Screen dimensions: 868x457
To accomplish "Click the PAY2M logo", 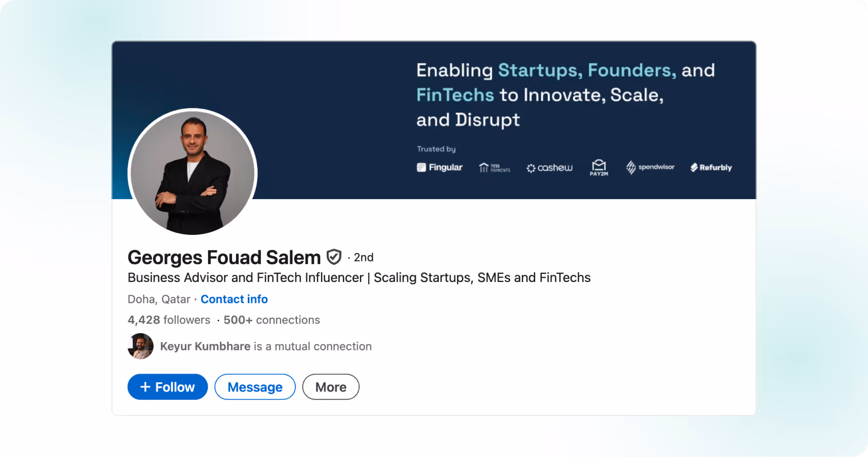I will pyautogui.click(x=599, y=167).
